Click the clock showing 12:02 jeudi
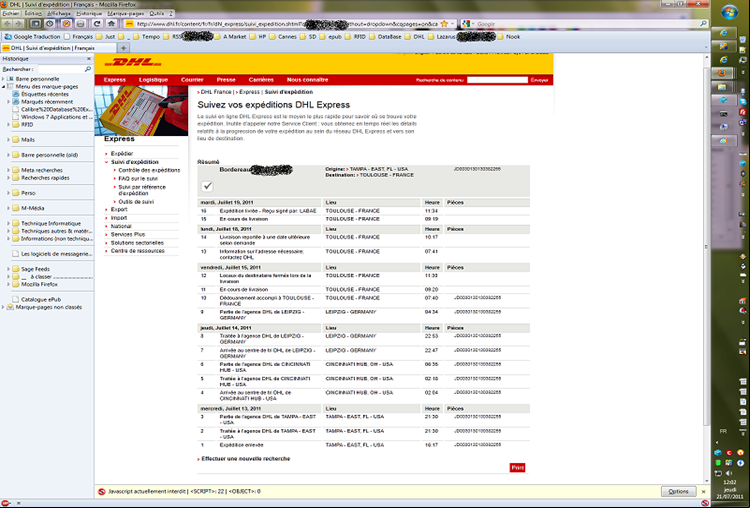This screenshot has width=750, height=508. 729,490
